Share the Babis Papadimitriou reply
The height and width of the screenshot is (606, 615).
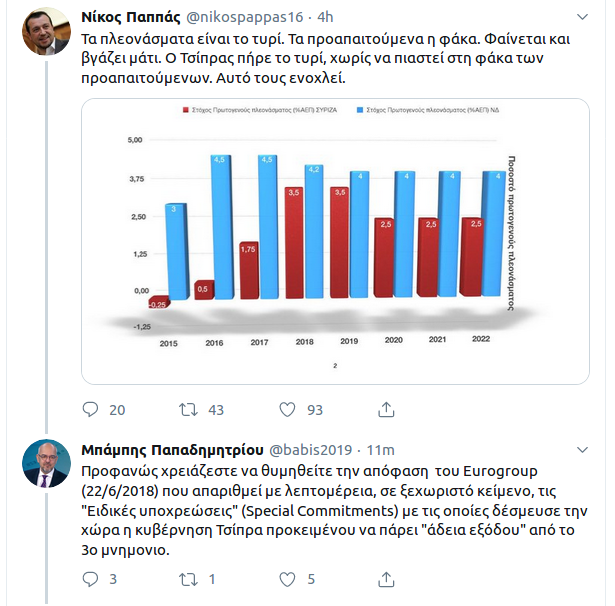pyautogui.click(x=386, y=579)
